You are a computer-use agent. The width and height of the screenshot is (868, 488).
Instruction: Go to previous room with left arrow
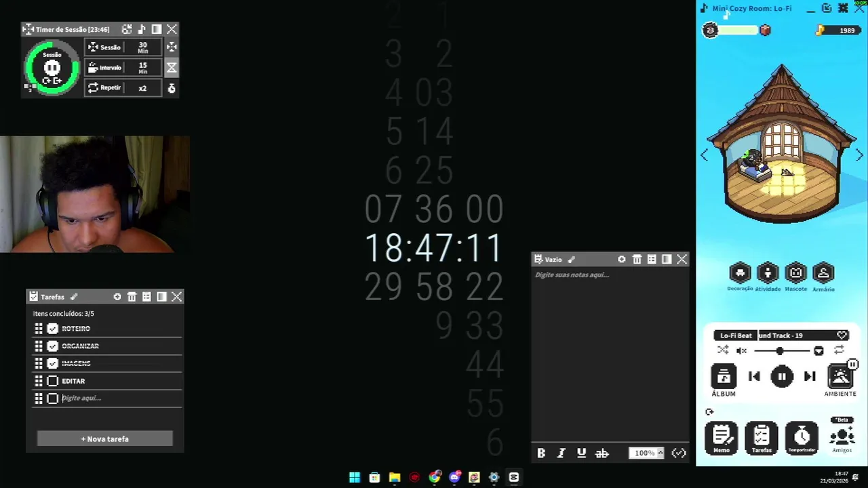tap(704, 155)
